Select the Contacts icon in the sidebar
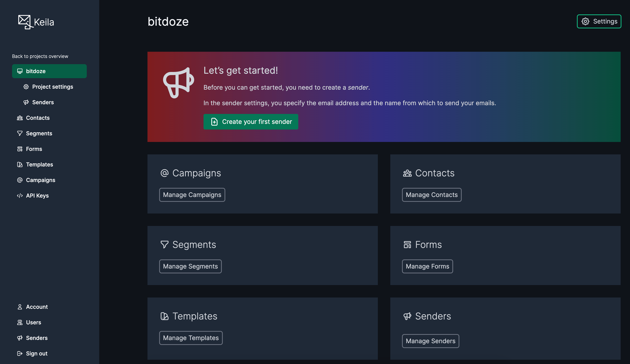Image resolution: width=630 pixels, height=364 pixels. [x=20, y=118]
